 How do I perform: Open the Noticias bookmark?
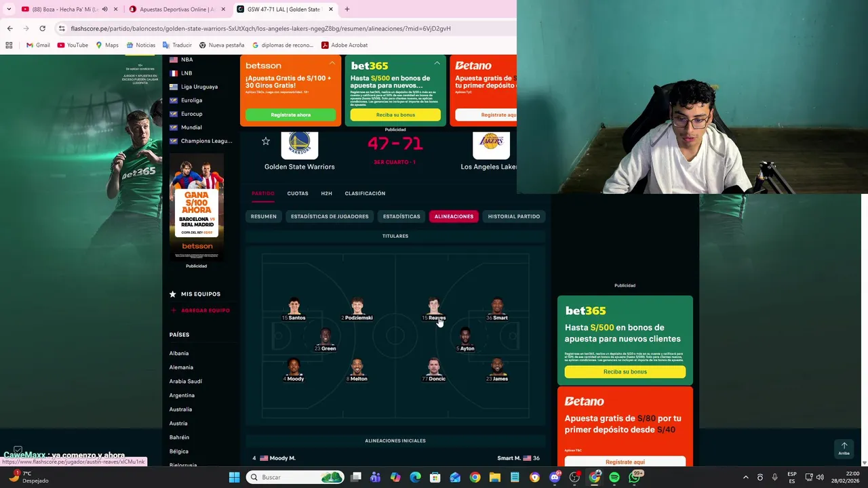[x=141, y=45]
